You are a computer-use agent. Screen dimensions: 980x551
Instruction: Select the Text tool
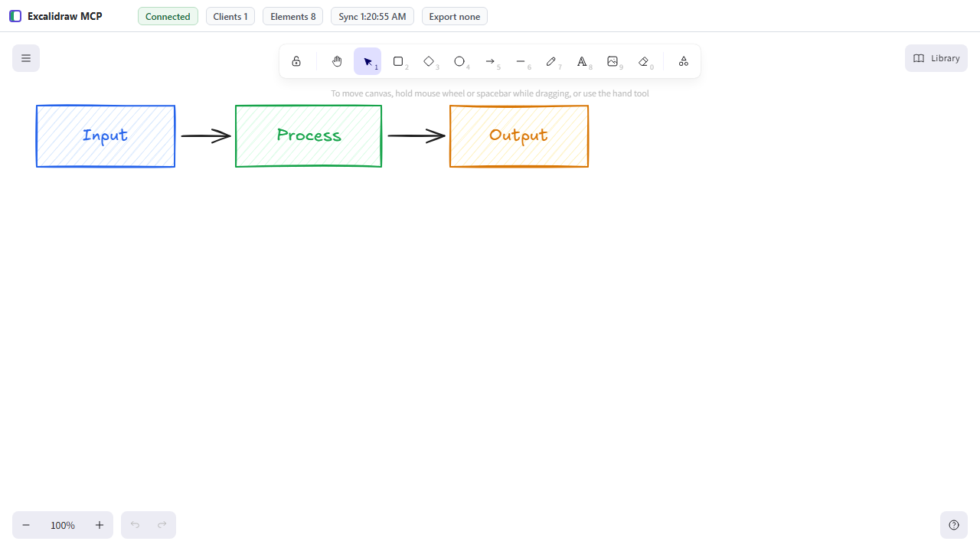[x=582, y=61]
